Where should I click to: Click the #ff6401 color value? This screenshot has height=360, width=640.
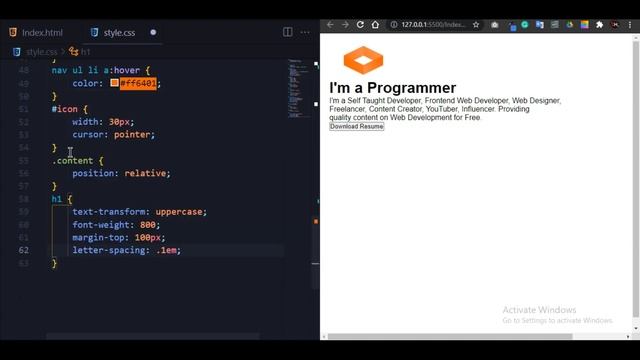tap(138, 83)
